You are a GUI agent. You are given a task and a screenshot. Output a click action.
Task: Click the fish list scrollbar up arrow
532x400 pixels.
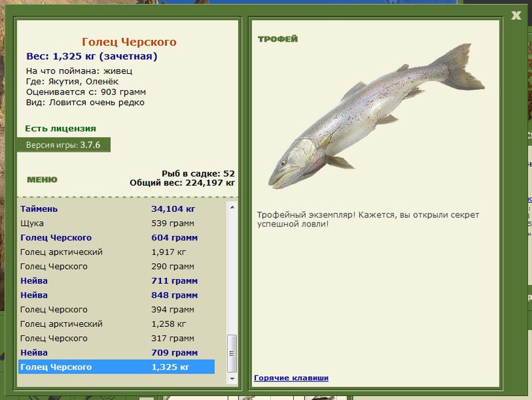(232, 207)
